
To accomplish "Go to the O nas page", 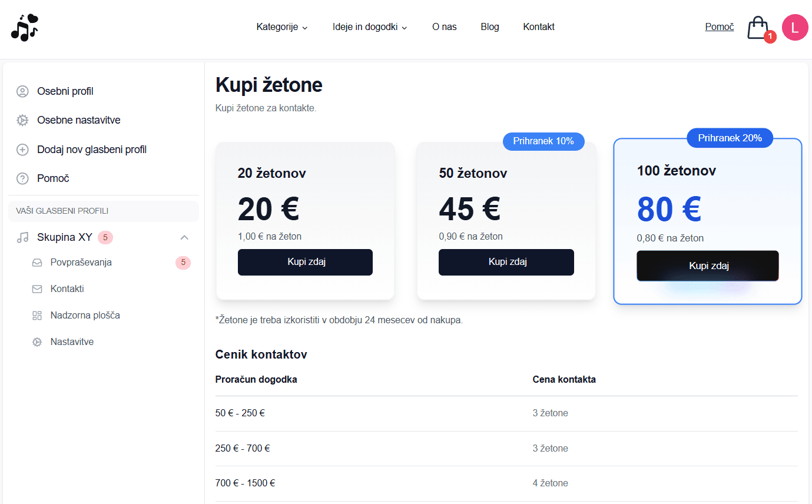I will click(444, 27).
